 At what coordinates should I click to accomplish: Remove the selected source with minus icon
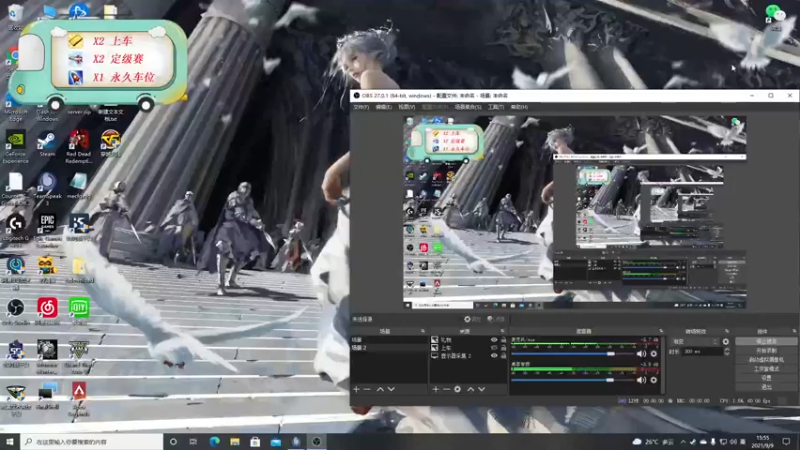click(446, 389)
